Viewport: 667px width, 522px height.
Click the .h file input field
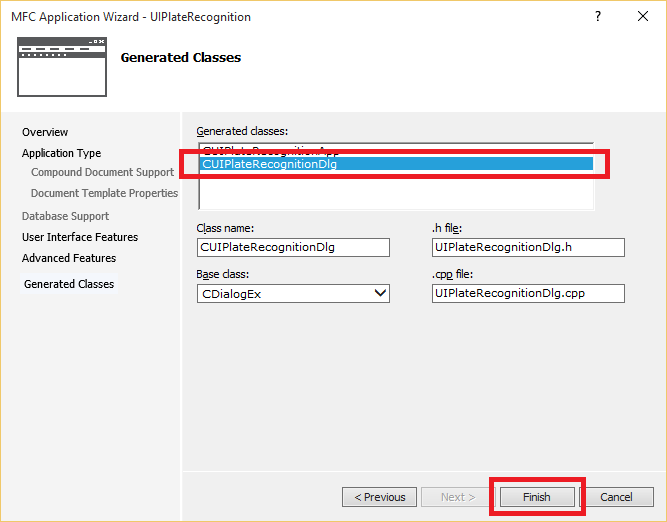[528, 247]
